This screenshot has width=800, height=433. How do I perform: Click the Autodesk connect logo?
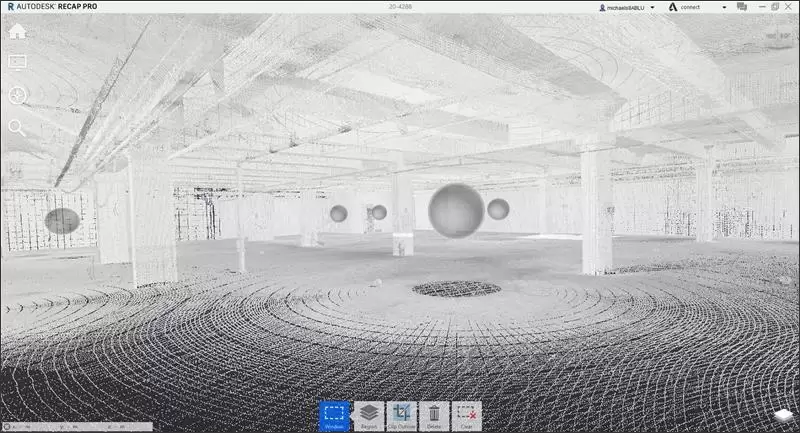pos(671,7)
